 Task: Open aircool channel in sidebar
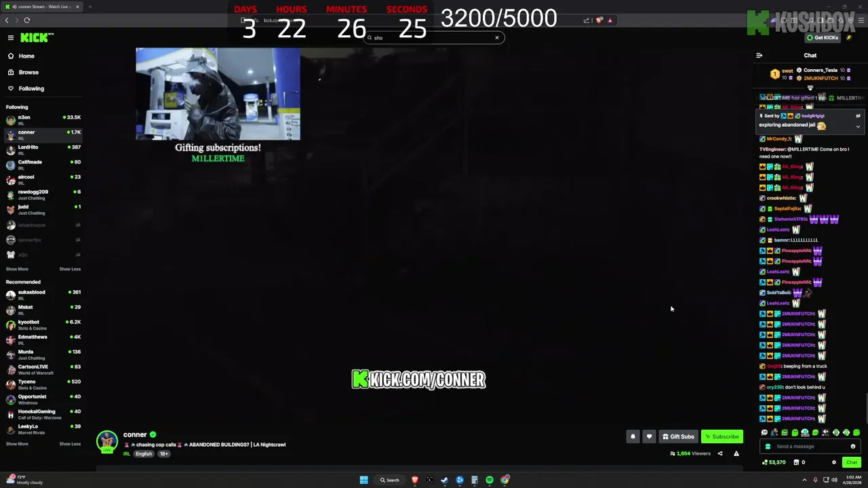click(43, 179)
